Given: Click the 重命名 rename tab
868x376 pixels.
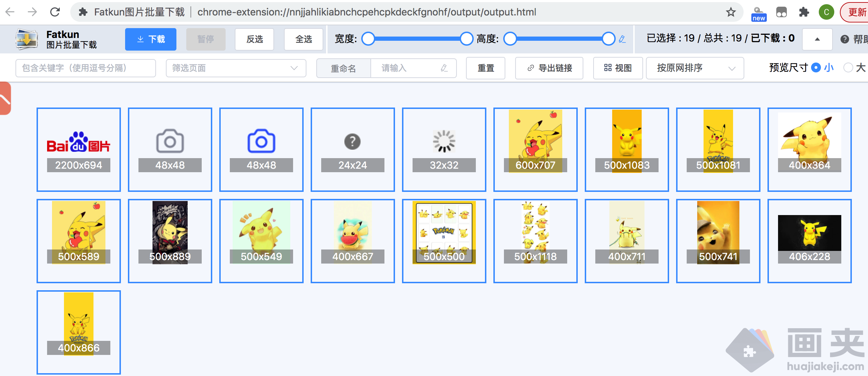Looking at the screenshot, I should (343, 68).
